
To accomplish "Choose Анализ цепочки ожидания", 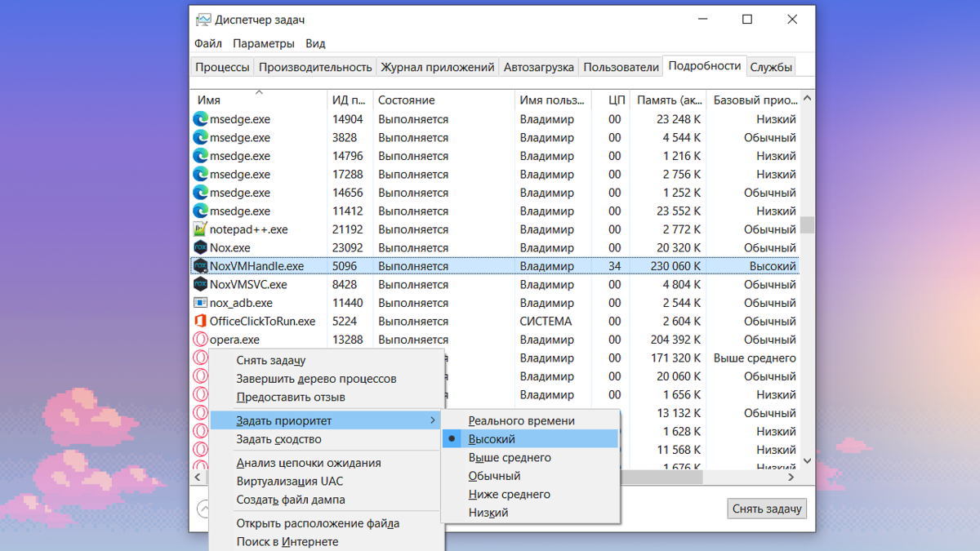I will [327, 463].
